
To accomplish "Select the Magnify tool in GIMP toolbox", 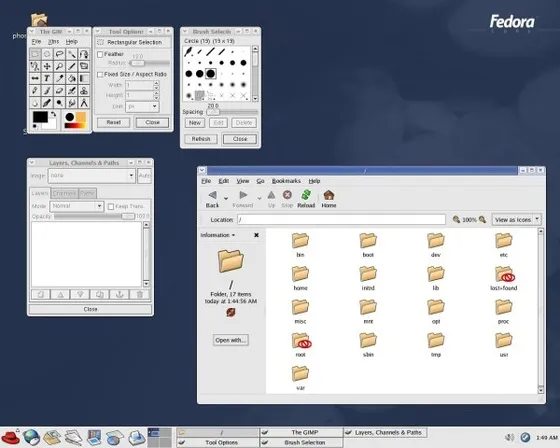I will pyautogui.click(x=59, y=66).
